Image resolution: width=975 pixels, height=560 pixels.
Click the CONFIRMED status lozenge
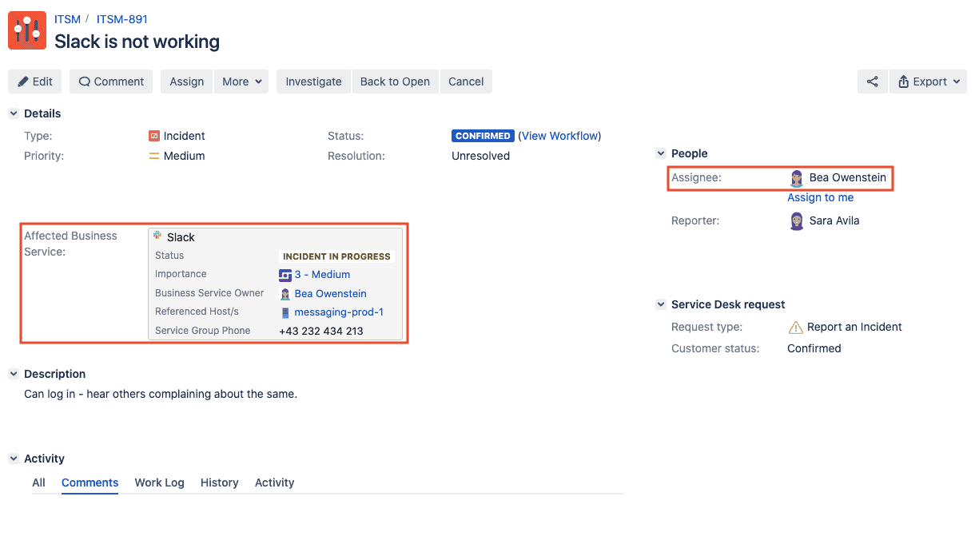(483, 136)
